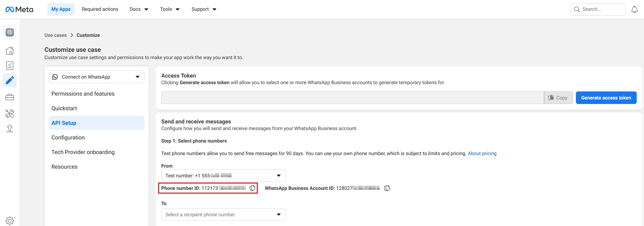The image size is (644, 226).
Task: Go back to Use cases breadcrumb
Action: tap(56, 35)
